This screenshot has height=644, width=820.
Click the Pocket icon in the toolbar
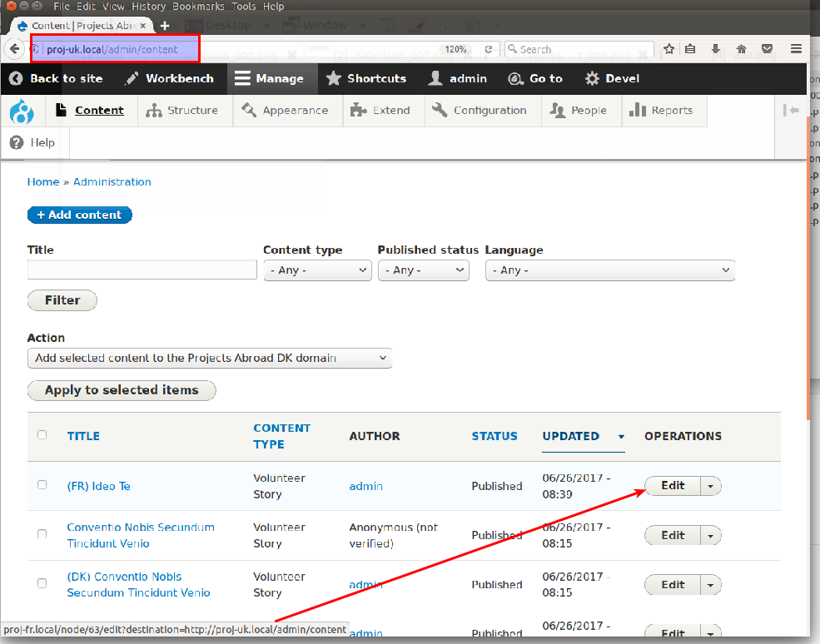[x=768, y=49]
